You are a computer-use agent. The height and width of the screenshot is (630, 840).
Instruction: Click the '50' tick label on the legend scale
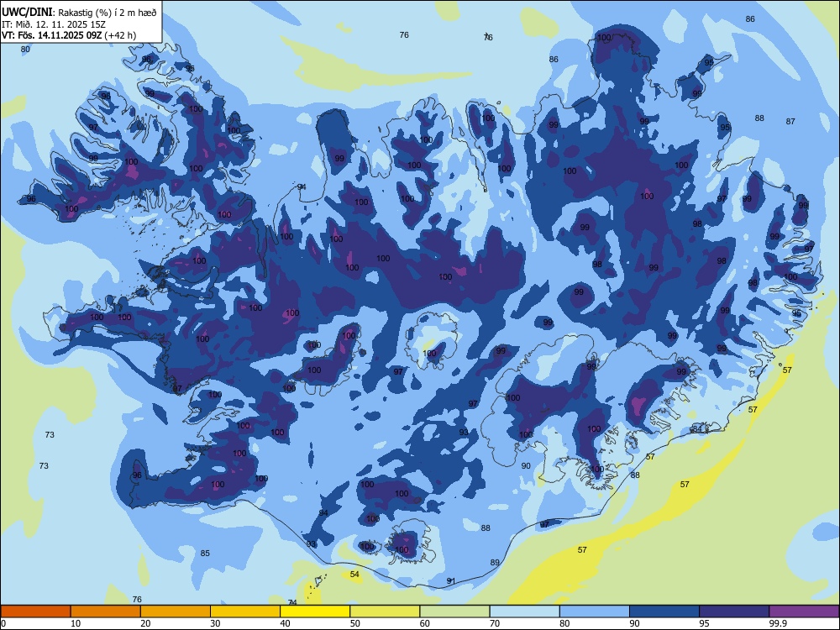[x=354, y=623]
